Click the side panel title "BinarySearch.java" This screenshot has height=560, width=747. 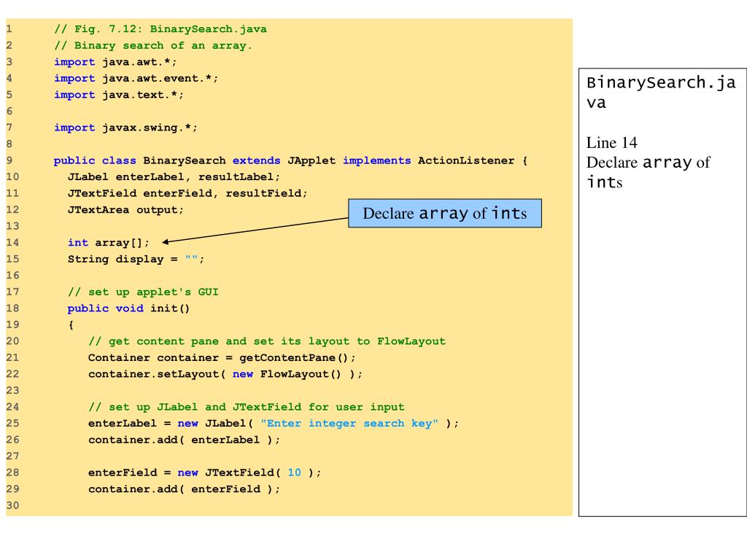click(x=661, y=93)
